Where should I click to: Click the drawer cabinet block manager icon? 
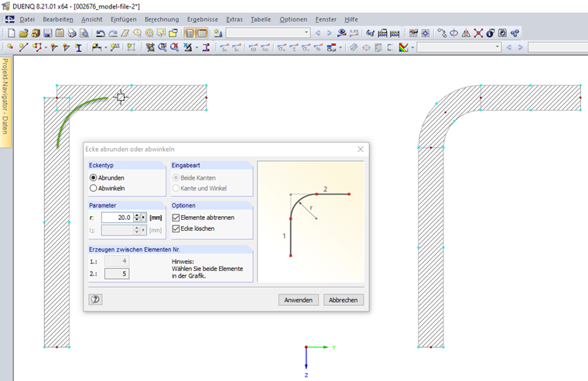tap(36, 33)
